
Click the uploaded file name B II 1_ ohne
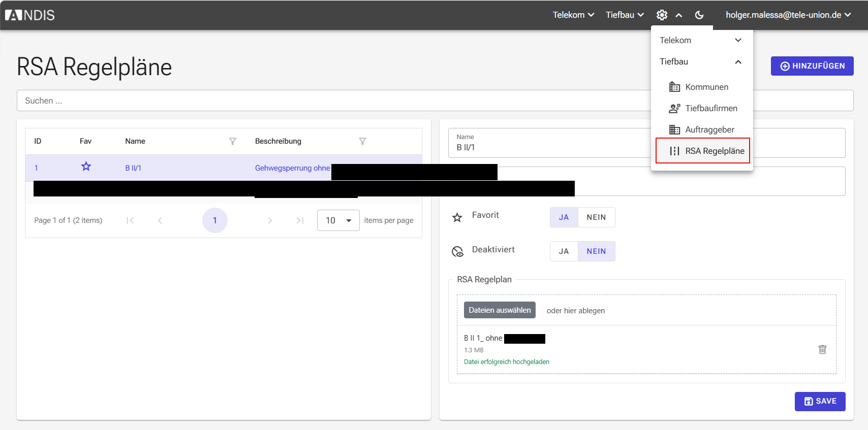coord(483,338)
